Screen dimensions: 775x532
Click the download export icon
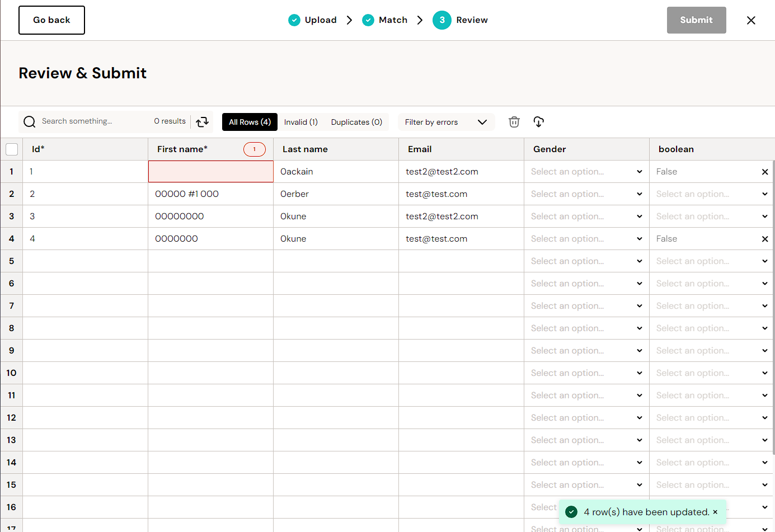coord(538,122)
